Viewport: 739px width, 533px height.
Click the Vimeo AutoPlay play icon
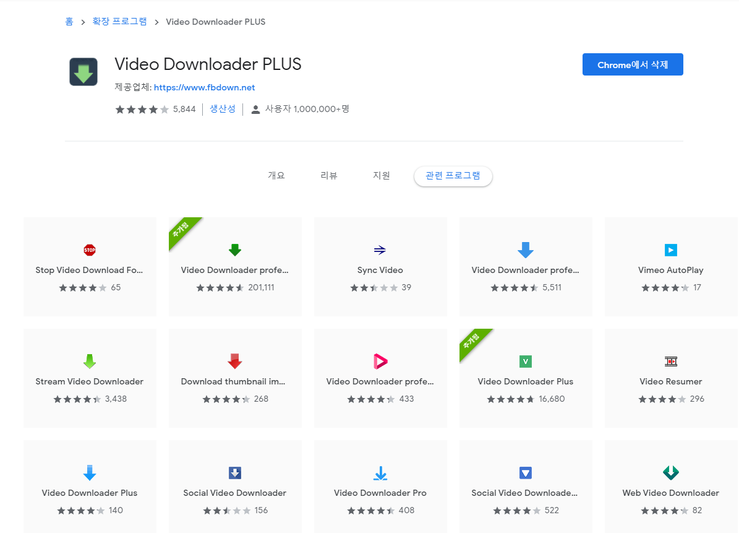[670, 250]
